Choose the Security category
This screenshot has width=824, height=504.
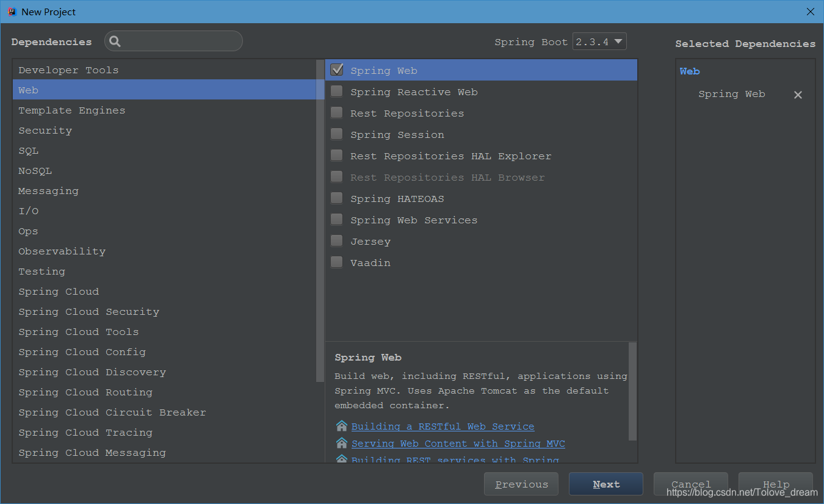165,130
